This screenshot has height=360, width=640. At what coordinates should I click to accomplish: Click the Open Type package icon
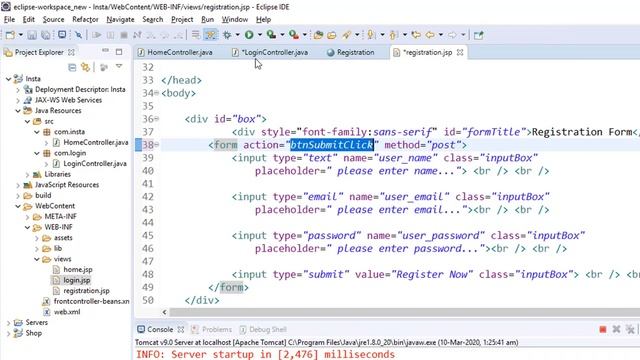click(318, 35)
